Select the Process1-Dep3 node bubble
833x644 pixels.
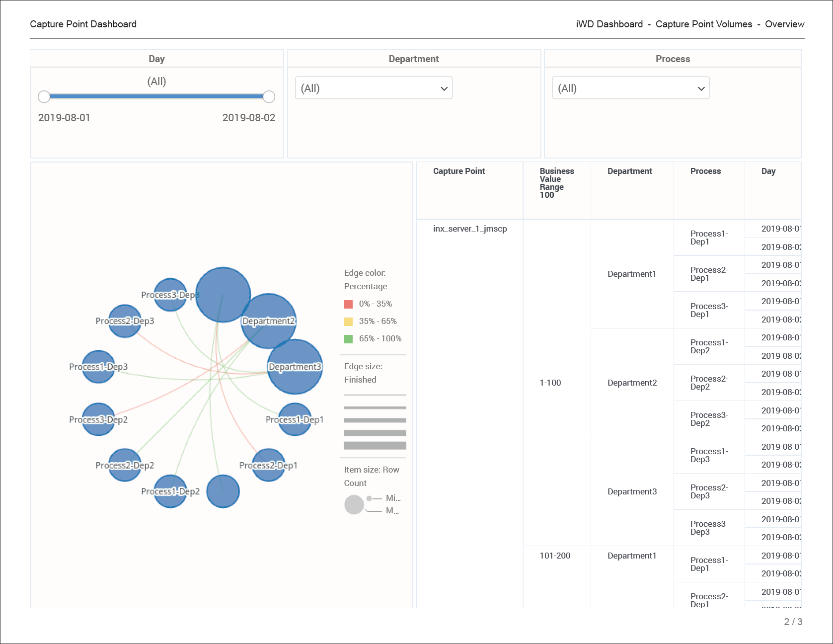[x=98, y=367]
